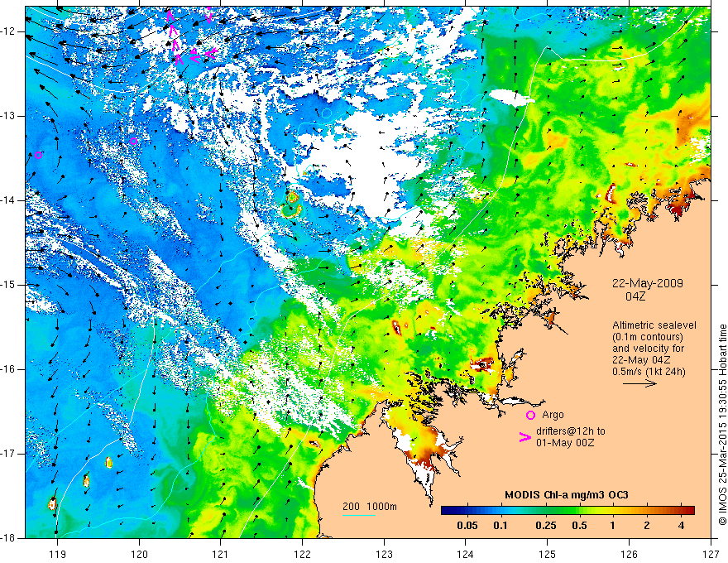Click the longitude label 127 on the axis
This screenshot has height=563, width=728.
point(711,554)
